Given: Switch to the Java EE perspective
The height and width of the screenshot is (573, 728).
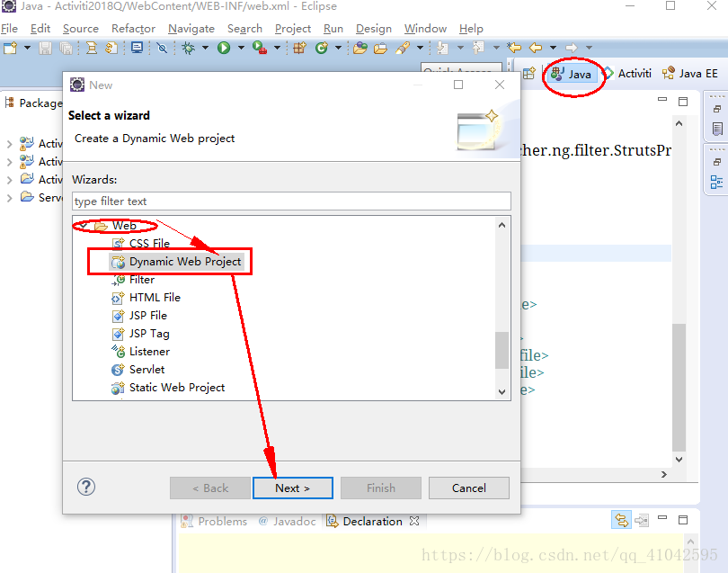Looking at the screenshot, I should coord(690,74).
